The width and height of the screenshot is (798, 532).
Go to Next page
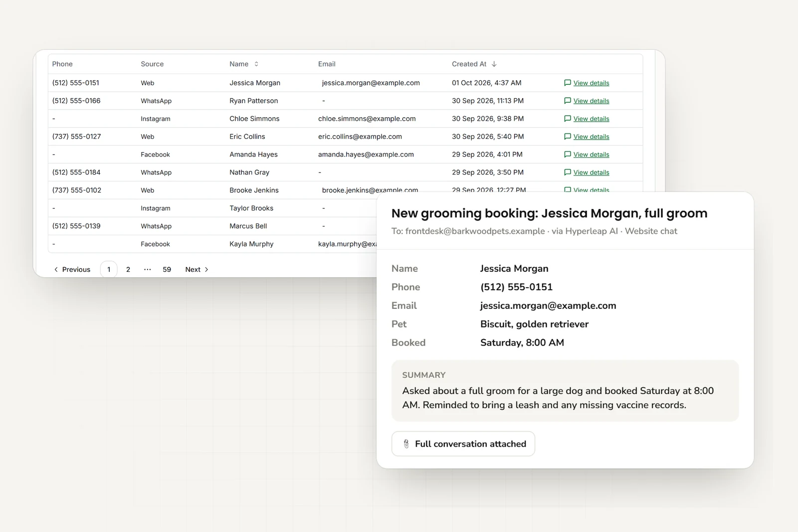tap(197, 269)
